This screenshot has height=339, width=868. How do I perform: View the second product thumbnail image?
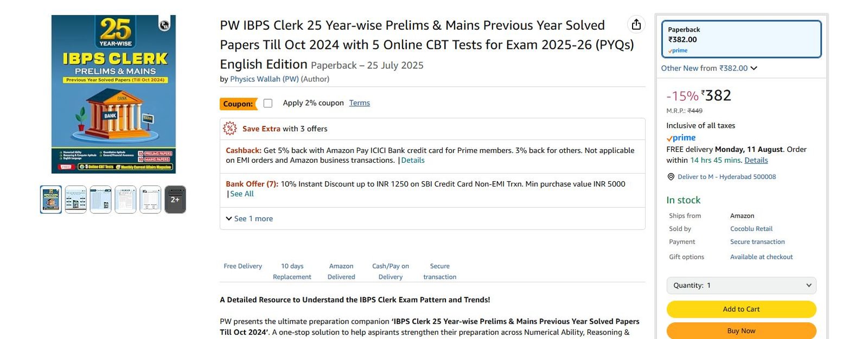[76, 199]
